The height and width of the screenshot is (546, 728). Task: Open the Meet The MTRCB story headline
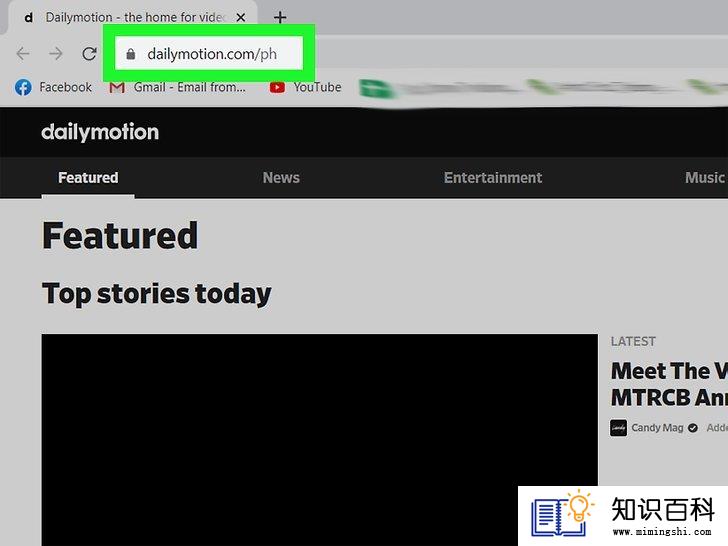coord(669,384)
